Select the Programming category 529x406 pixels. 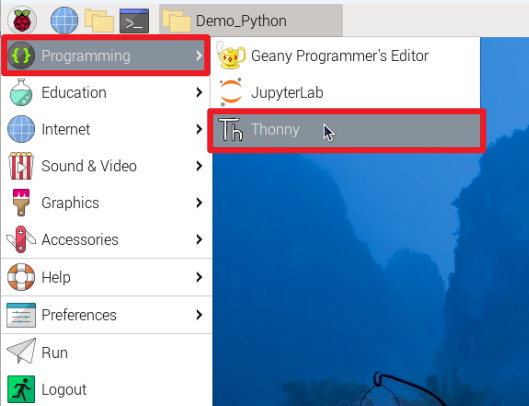[x=106, y=55]
